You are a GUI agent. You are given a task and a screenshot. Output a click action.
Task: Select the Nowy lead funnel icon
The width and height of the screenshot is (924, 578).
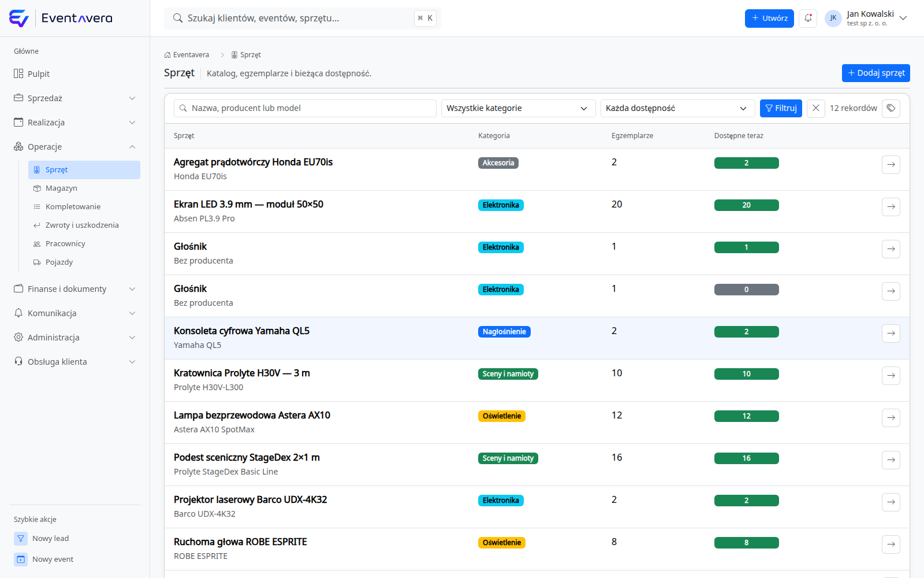(x=21, y=538)
